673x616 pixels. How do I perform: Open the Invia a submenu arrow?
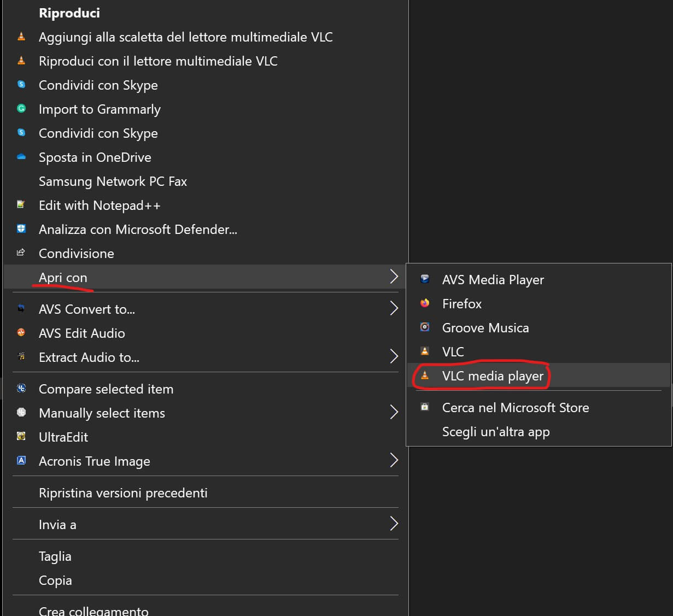(394, 524)
